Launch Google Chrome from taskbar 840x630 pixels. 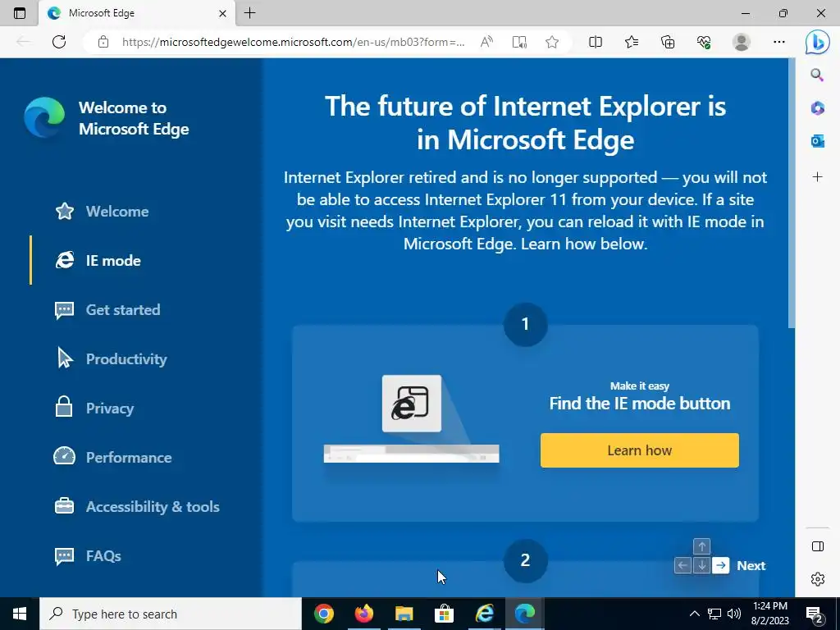tap(324, 614)
